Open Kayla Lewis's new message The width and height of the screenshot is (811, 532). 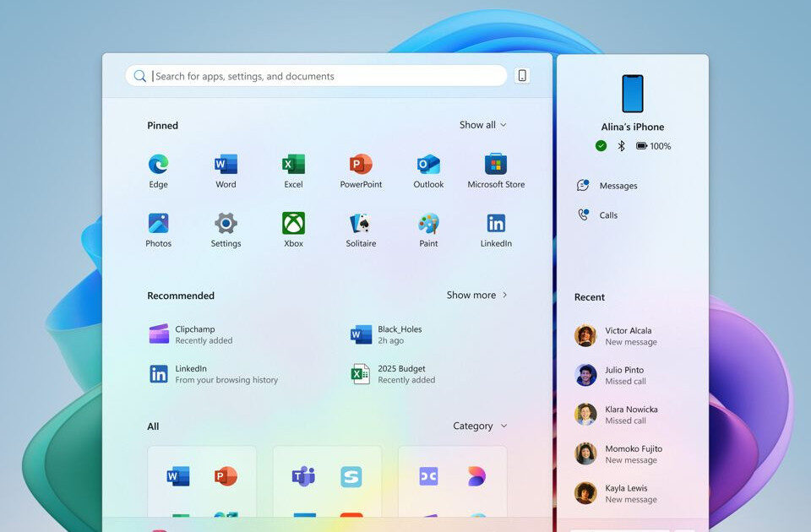616,493
